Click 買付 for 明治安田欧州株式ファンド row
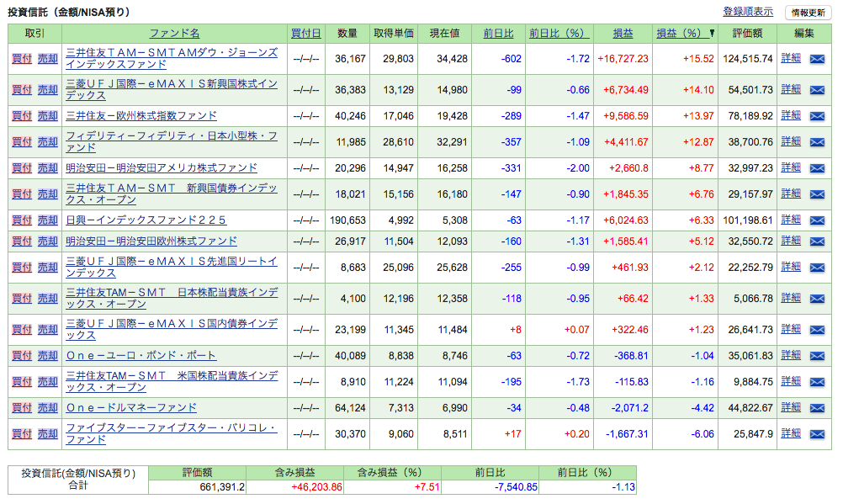 pyautogui.click(x=22, y=241)
